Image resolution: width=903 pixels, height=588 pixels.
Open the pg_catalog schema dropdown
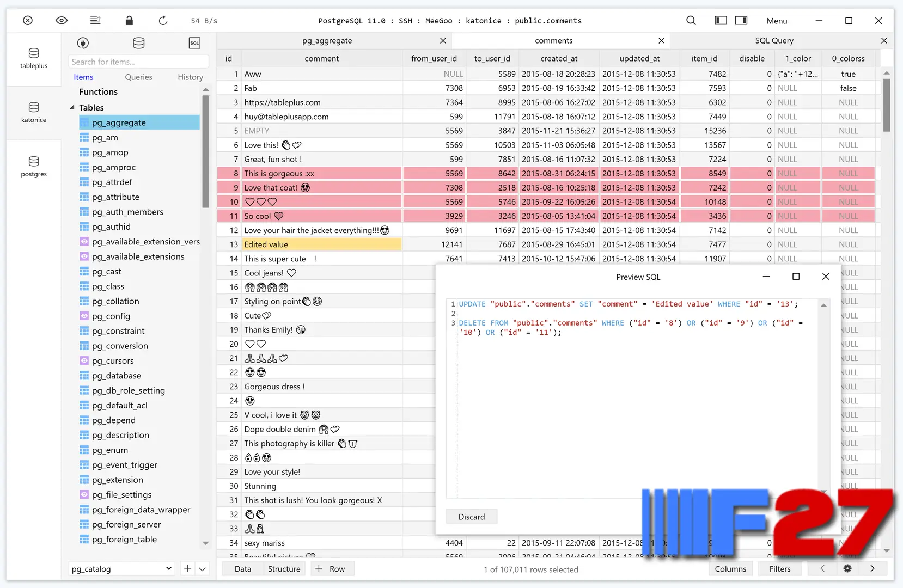point(121,569)
